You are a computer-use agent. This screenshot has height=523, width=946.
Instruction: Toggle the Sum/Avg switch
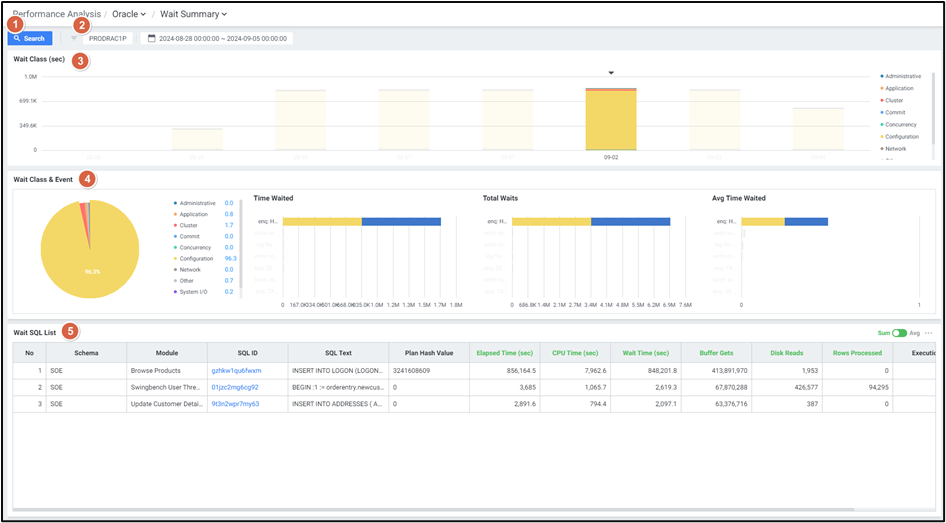tap(899, 333)
